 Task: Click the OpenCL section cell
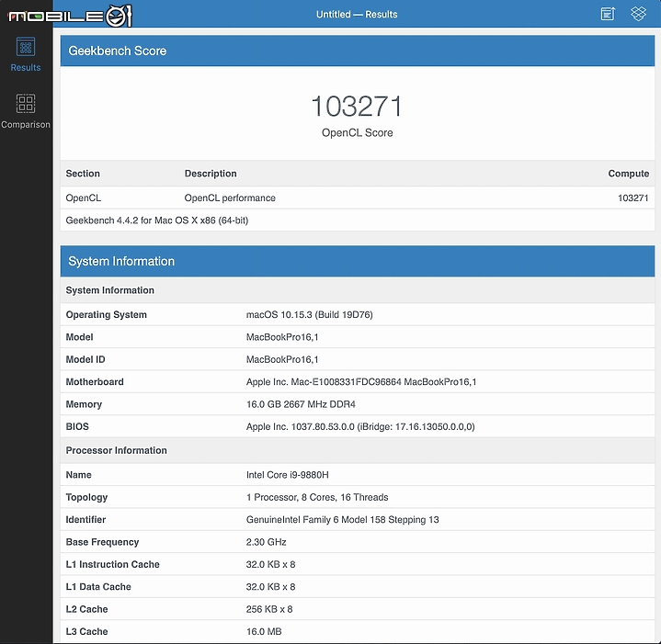point(84,198)
